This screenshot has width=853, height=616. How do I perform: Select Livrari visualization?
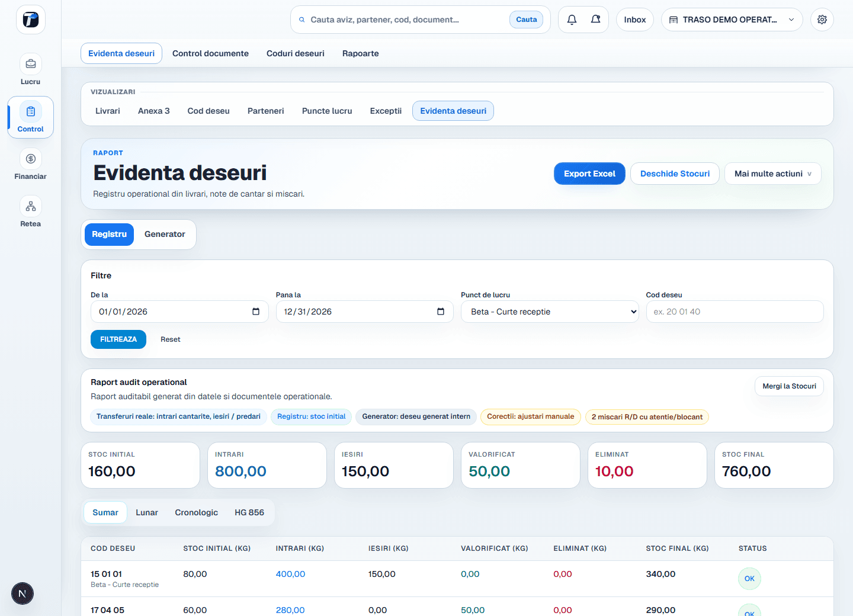[108, 111]
